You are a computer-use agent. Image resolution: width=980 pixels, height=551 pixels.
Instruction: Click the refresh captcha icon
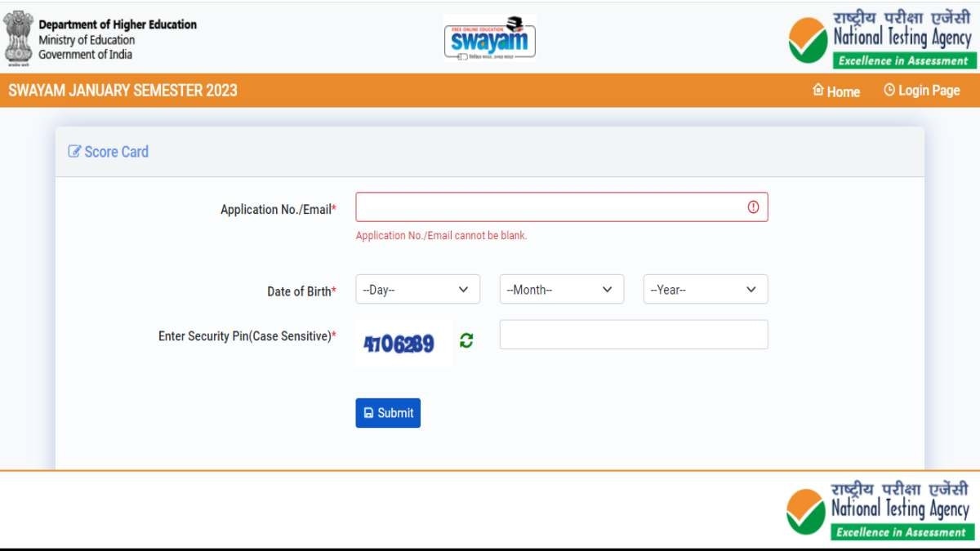click(x=465, y=342)
